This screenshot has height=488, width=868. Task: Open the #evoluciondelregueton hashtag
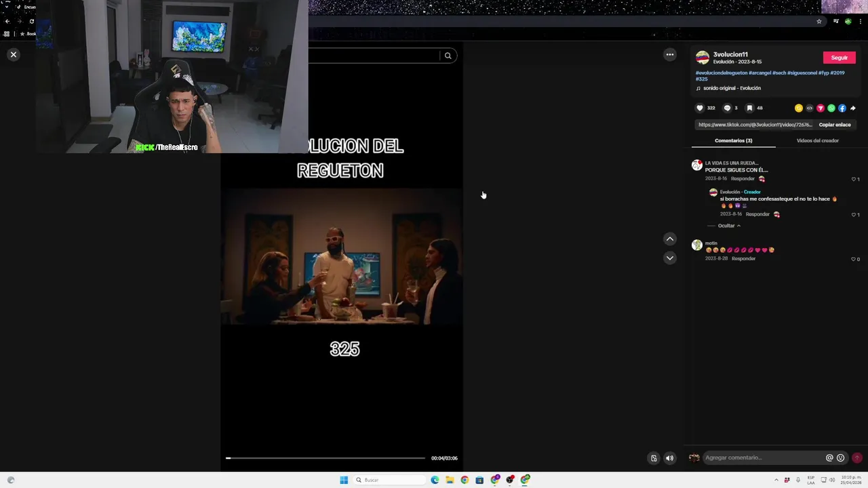(722, 73)
